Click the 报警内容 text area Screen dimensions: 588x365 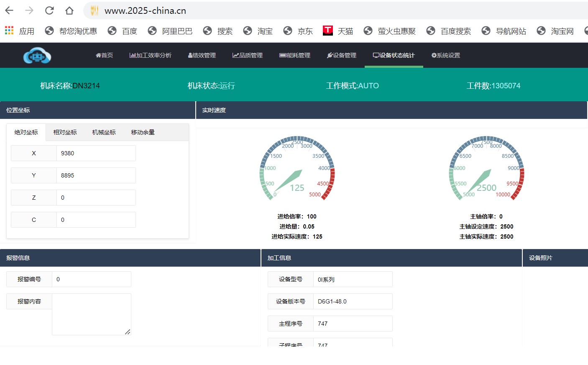(x=92, y=314)
